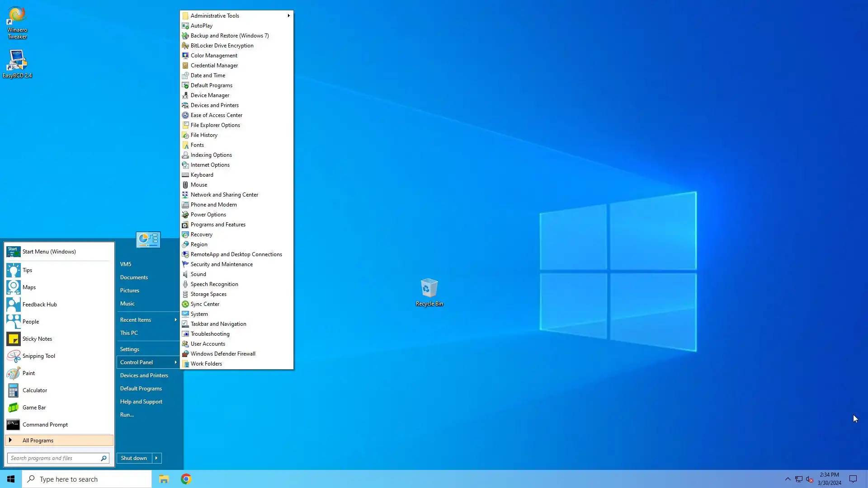Open Shut down options arrow

pos(156,458)
